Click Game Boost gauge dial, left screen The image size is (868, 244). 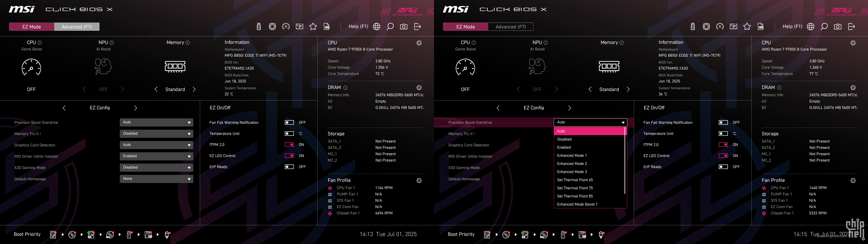tap(31, 67)
